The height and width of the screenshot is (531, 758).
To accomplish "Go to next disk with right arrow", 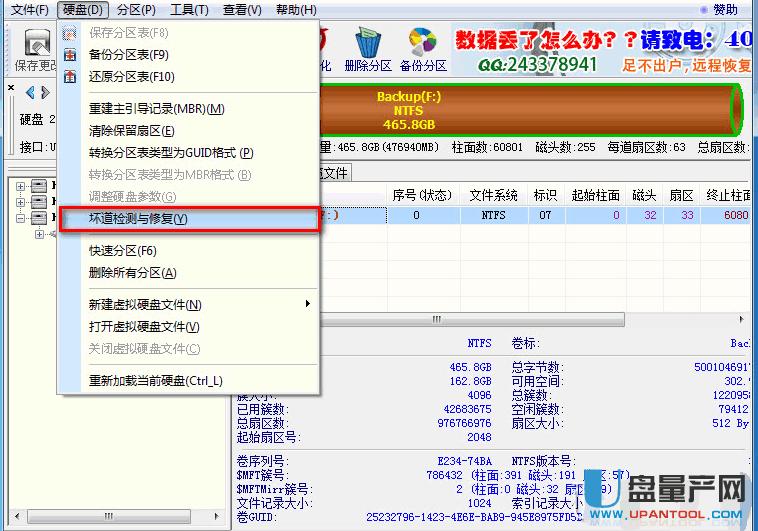I will pos(45,93).
